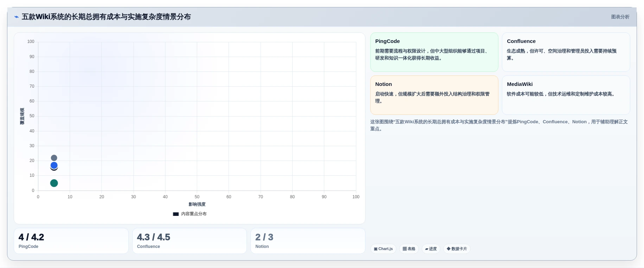644x268 pixels.
Task: Select the Notion description card
Action: click(x=434, y=95)
